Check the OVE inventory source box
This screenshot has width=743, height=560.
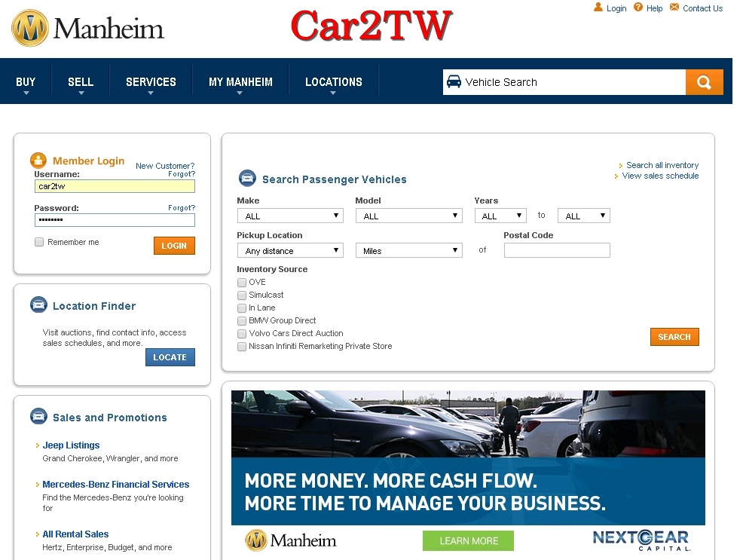coord(242,283)
